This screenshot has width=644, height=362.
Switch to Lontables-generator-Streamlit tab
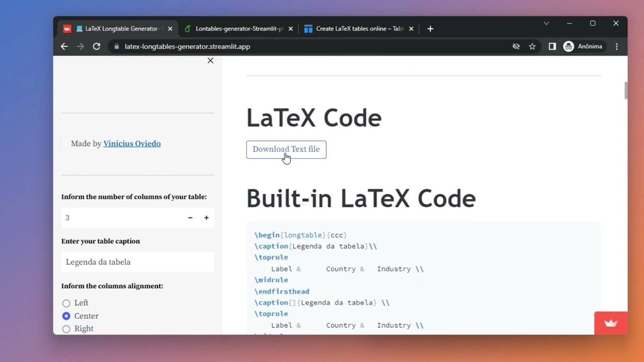pos(237,29)
